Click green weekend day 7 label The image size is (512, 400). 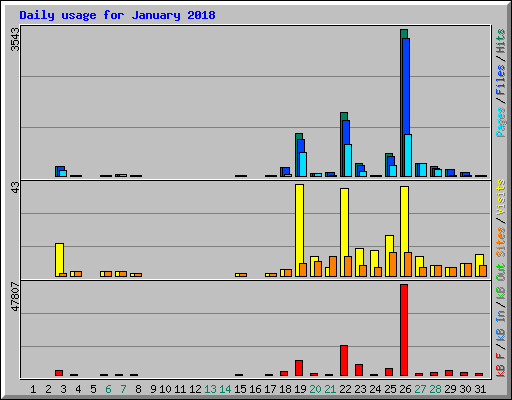(x=123, y=389)
